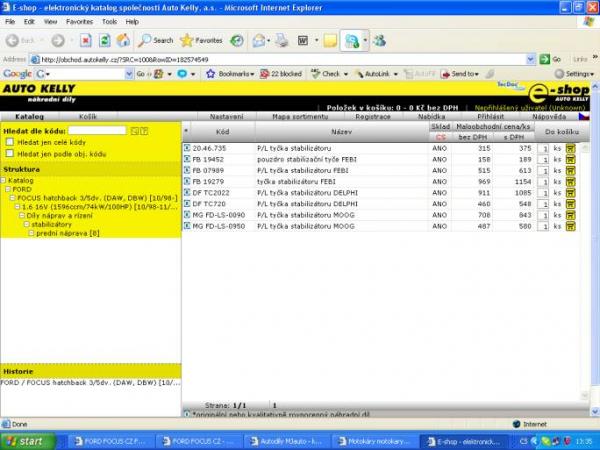The height and width of the screenshot is (450, 600).
Task: Tick 'Hledat jen podle obj. kódu' checkbox
Action: (x=9, y=154)
